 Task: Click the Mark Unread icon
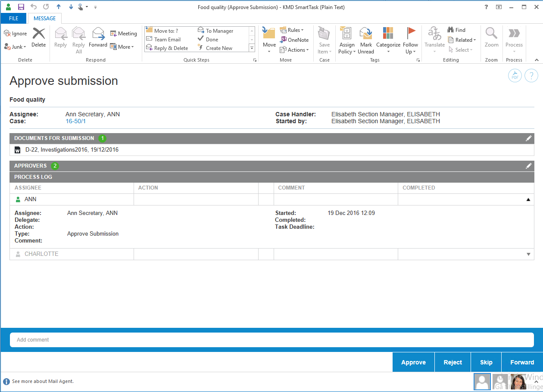coord(366,41)
